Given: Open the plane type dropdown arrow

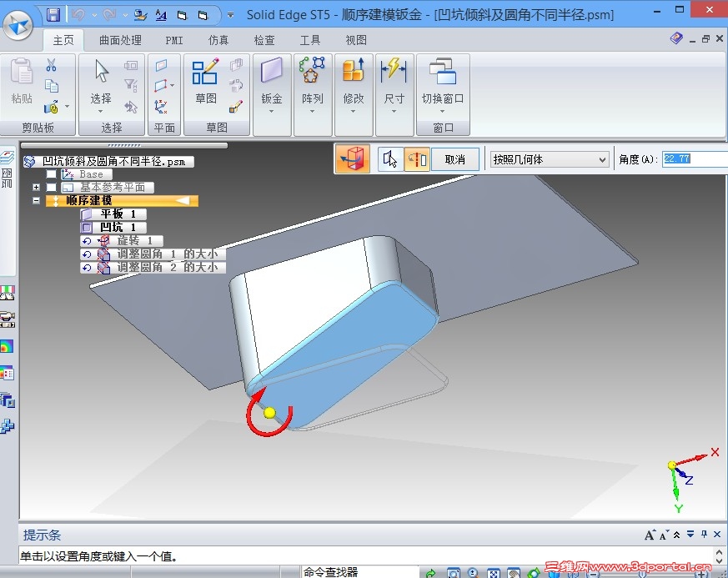Looking at the screenshot, I should point(173,85).
